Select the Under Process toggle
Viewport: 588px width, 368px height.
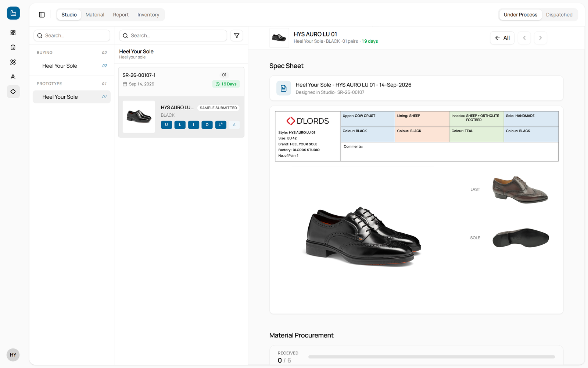click(520, 15)
